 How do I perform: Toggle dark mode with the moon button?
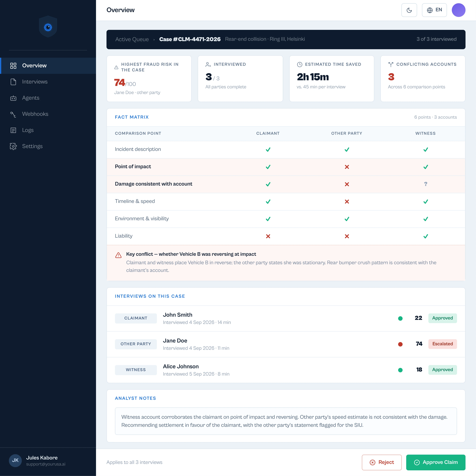coord(409,10)
